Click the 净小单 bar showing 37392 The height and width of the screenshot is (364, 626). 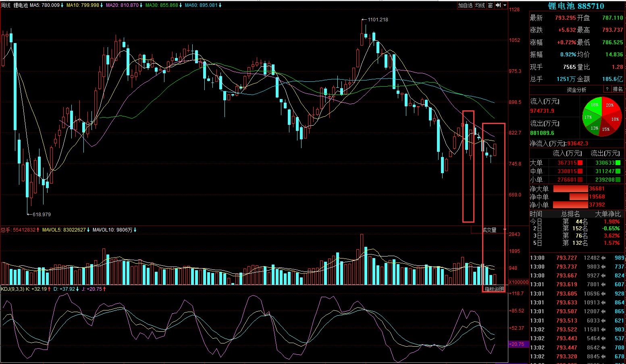[571, 205]
